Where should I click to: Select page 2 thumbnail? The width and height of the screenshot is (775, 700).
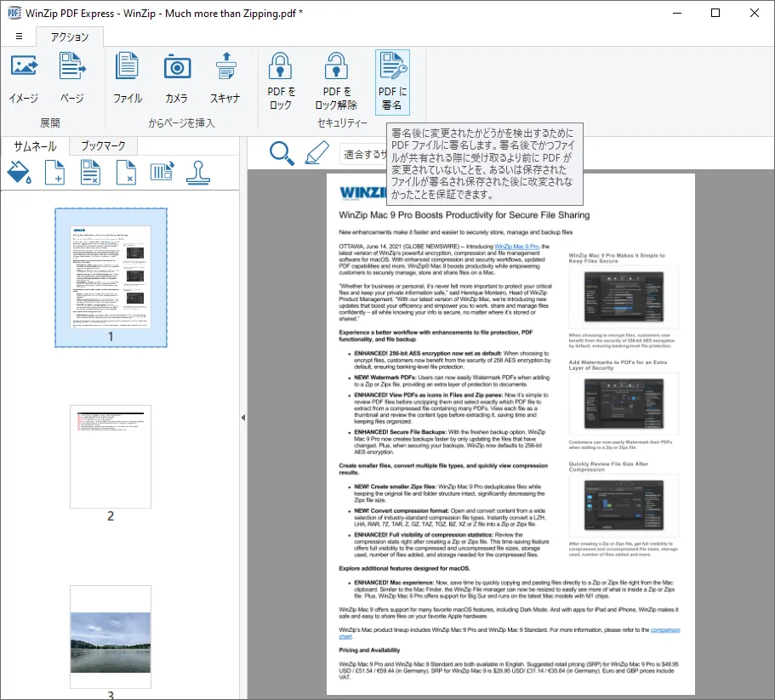click(111, 457)
